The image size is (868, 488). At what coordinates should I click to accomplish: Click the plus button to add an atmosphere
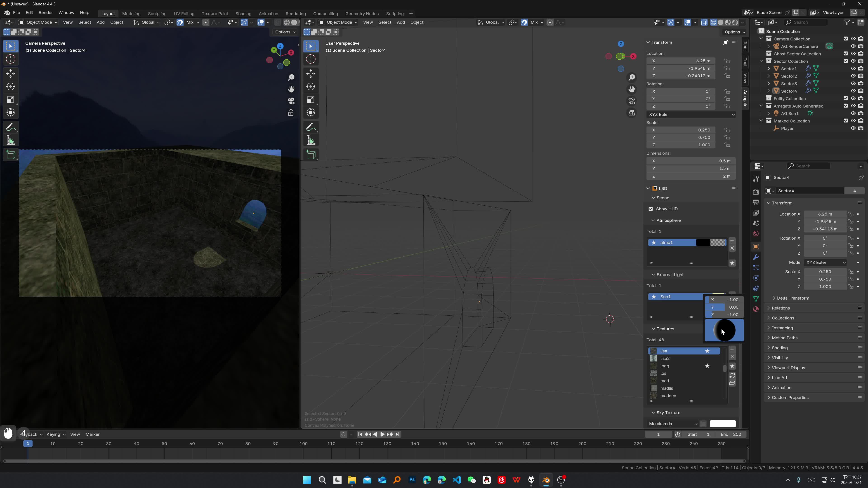732,240
